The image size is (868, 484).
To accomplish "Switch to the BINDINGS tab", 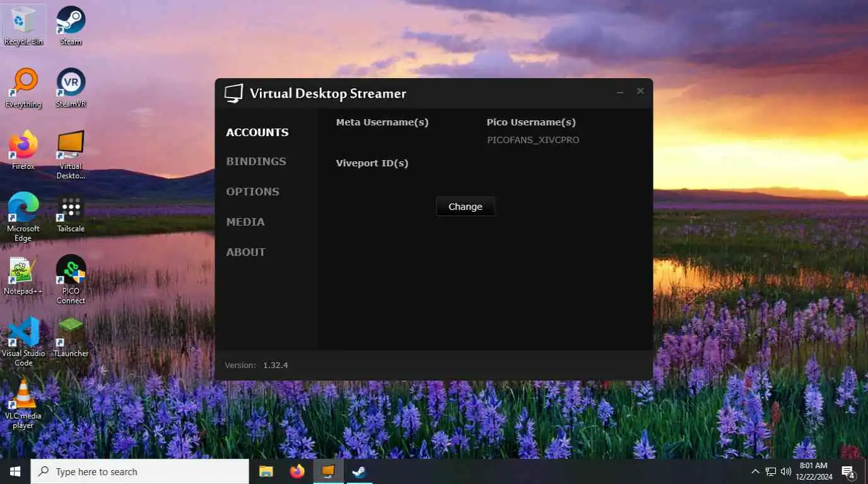I will [x=256, y=161].
